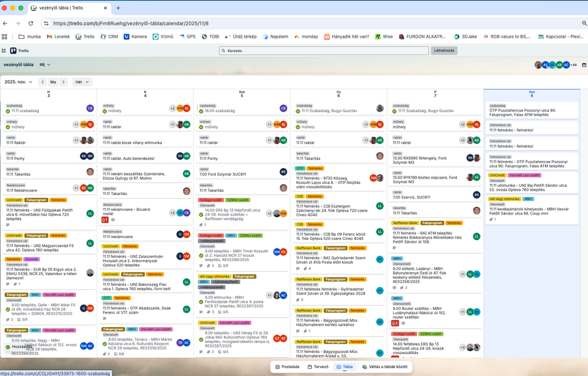Open a new browser tab with plus
The width and height of the screenshot is (588, 376).
(118, 8)
